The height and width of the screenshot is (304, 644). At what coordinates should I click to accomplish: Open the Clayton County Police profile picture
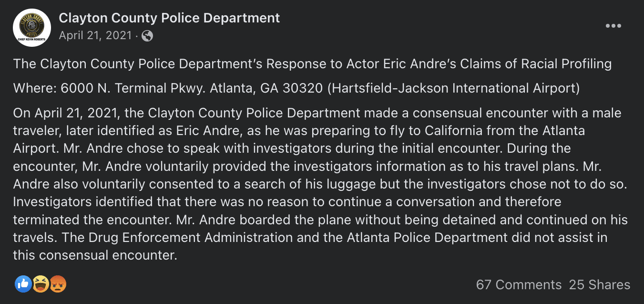(x=32, y=28)
